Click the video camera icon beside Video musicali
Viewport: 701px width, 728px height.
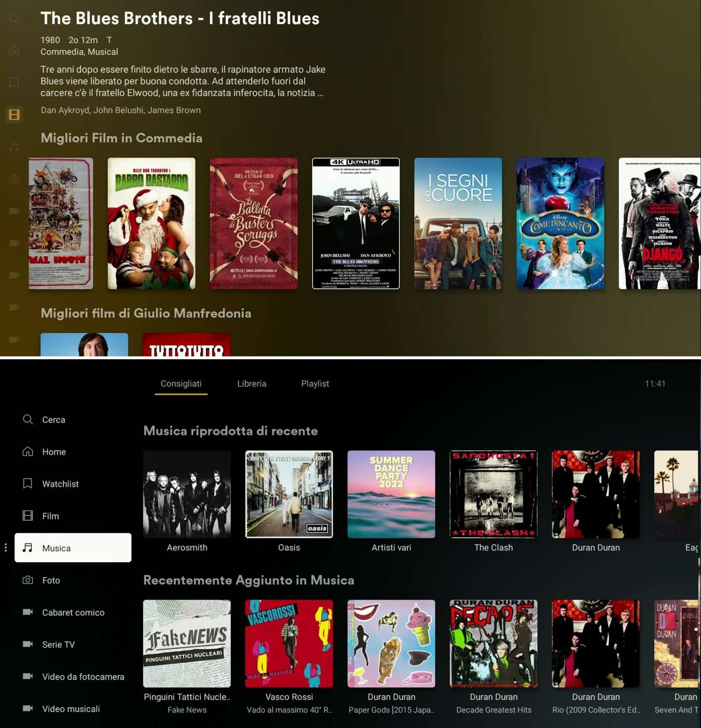(28, 708)
